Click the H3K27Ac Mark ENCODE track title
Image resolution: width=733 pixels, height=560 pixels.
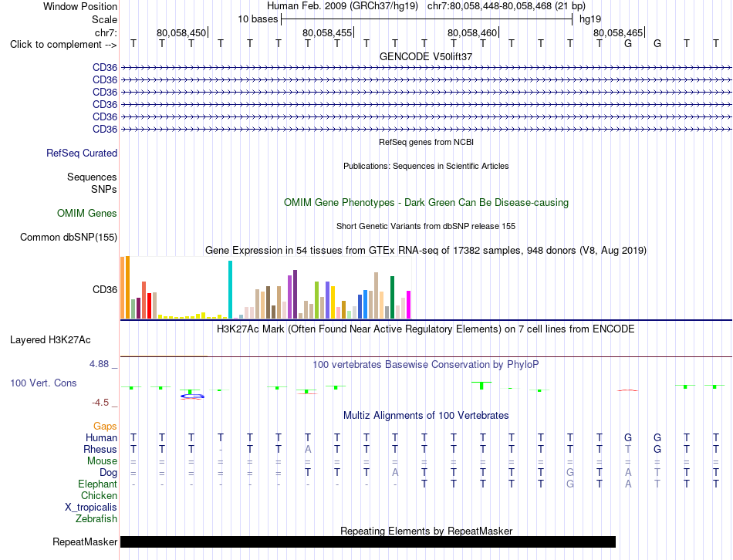[x=426, y=329]
